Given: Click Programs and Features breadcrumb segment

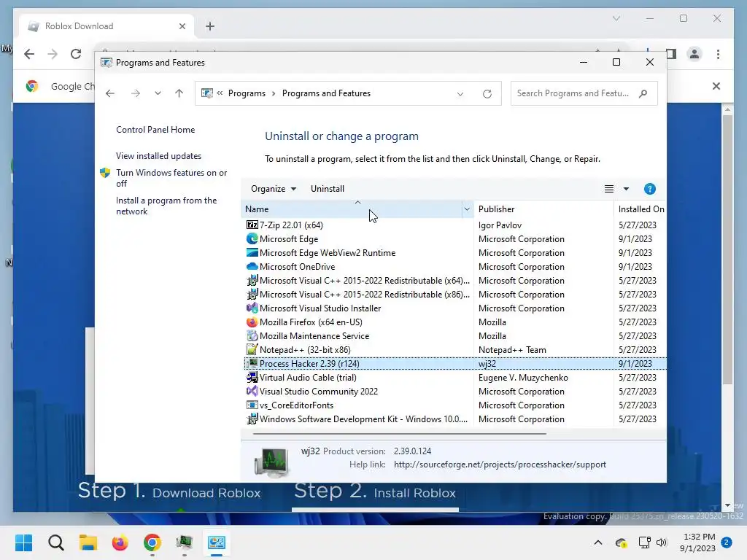Looking at the screenshot, I should tap(326, 93).
